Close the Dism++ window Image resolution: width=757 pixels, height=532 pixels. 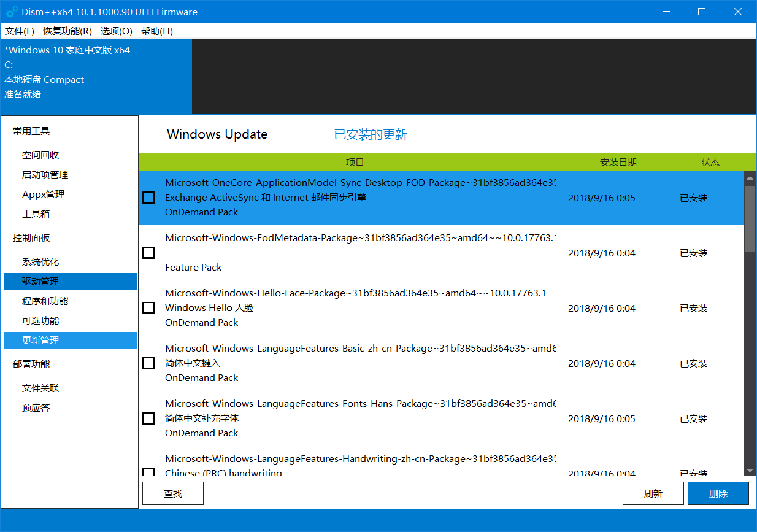click(739, 12)
